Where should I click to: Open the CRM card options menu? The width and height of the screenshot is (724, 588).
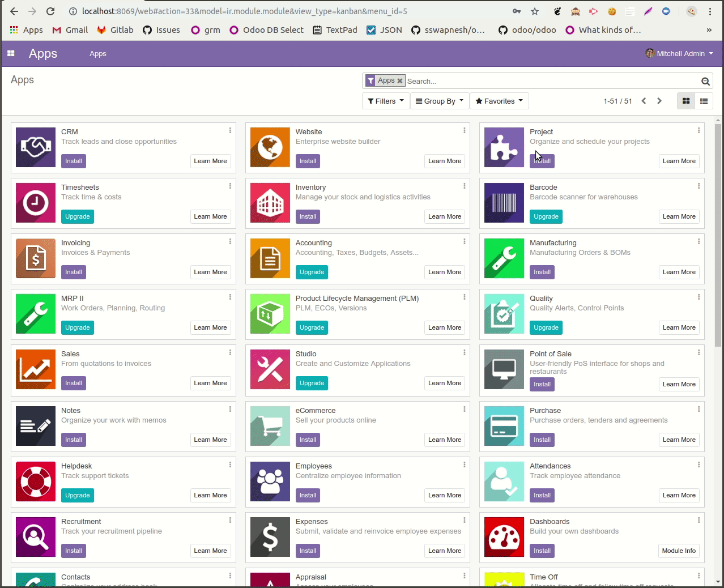tap(230, 130)
